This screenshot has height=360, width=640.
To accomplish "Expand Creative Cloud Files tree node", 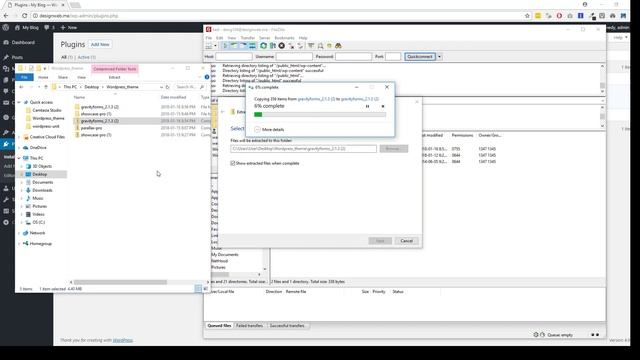I will [19, 137].
